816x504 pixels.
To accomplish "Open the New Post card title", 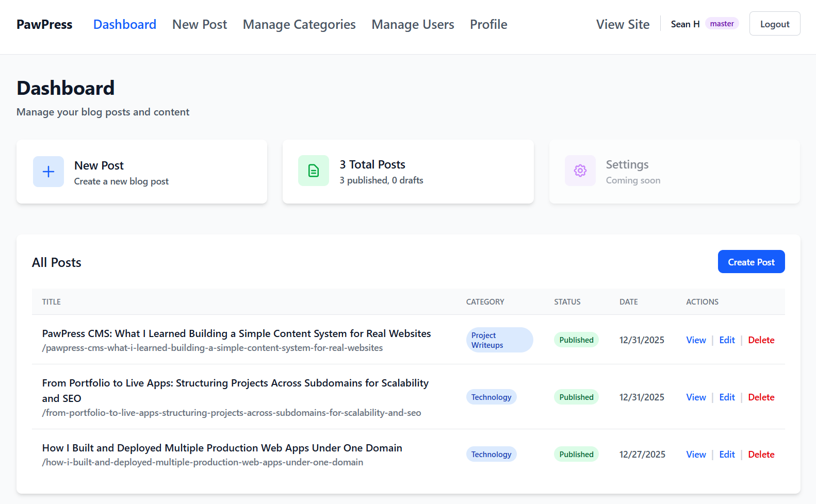I will pyautogui.click(x=99, y=165).
